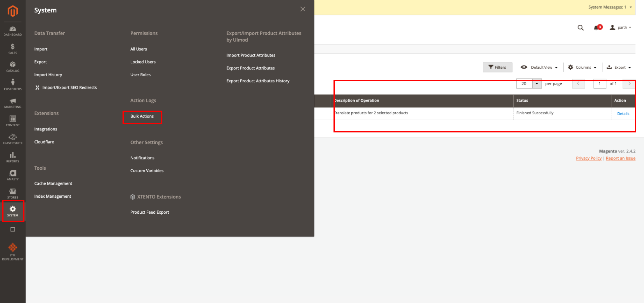Open the Sales sidebar menu

pyautogui.click(x=13, y=49)
